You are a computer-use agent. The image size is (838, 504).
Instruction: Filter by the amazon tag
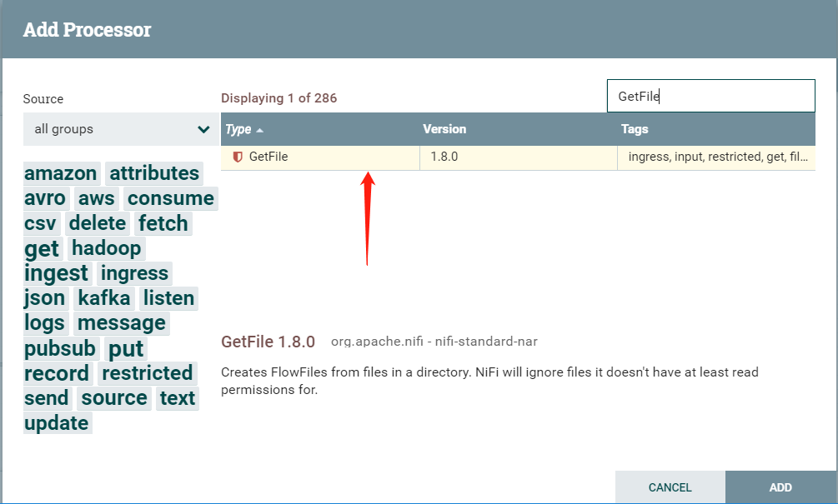(x=61, y=173)
